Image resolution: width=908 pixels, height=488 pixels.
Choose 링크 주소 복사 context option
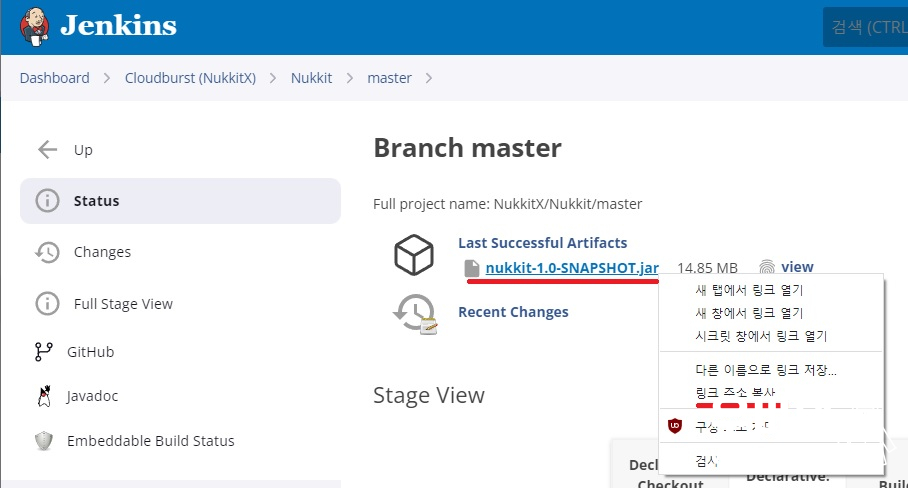771,392
